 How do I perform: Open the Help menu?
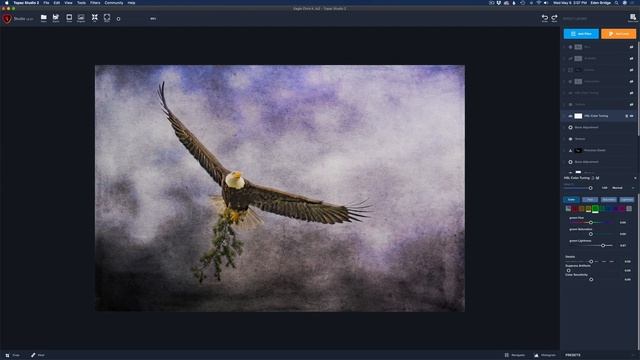[x=131, y=3]
